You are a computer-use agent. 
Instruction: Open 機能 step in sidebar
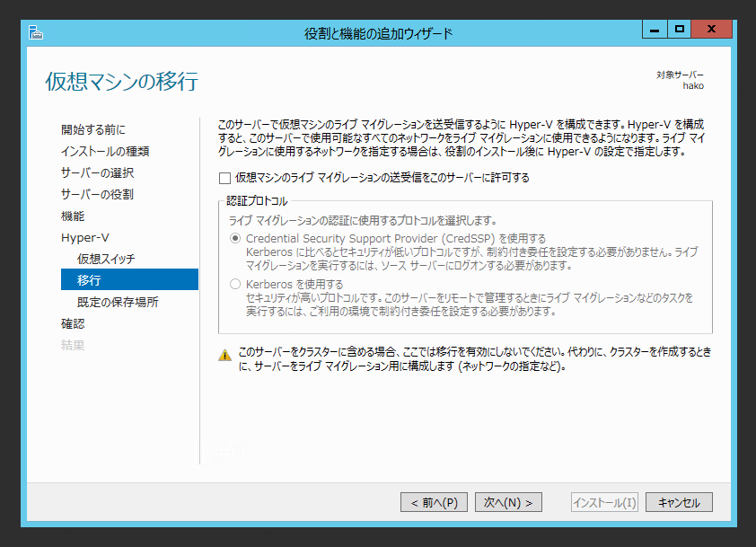[x=73, y=216]
